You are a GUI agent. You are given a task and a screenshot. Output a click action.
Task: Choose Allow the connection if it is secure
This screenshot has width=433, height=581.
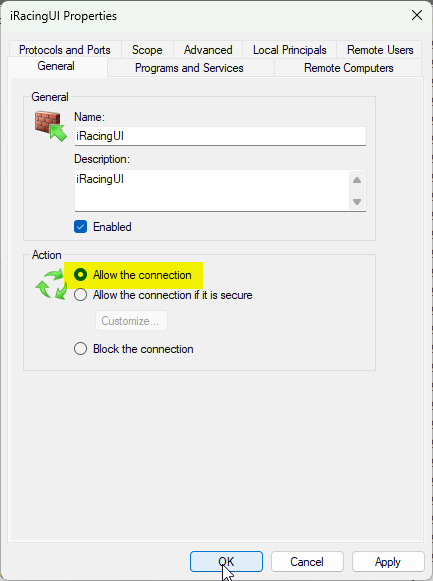pyautogui.click(x=80, y=295)
